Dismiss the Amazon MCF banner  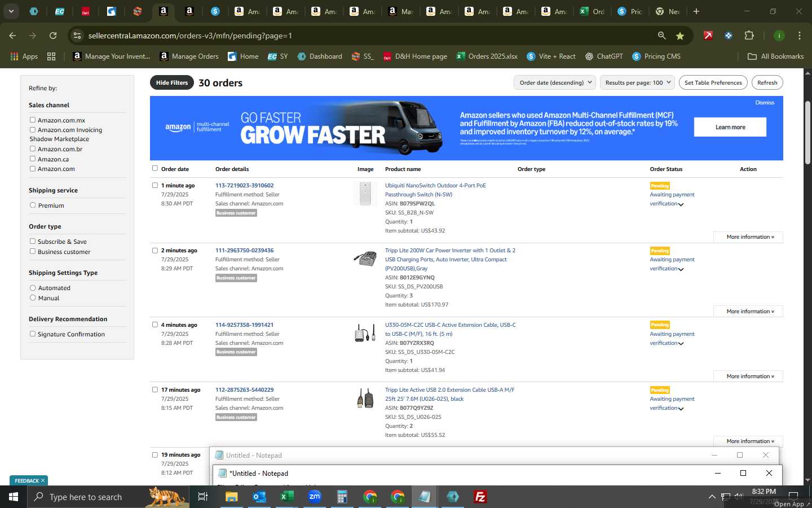click(x=765, y=103)
